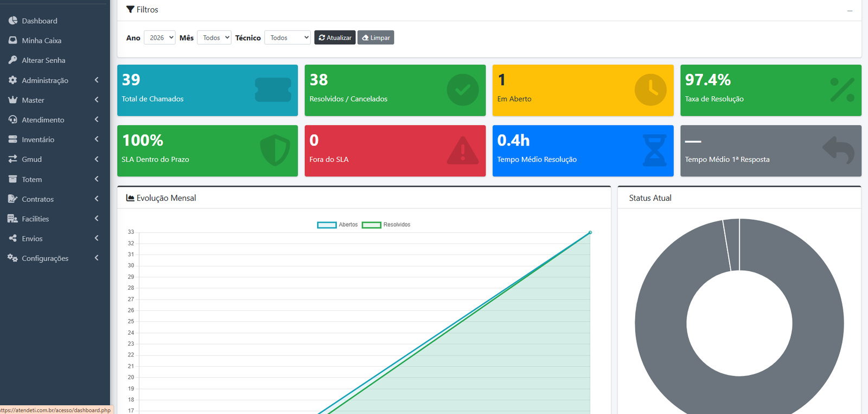Expand Configurações submenu chevron
Image resolution: width=868 pixels, height=414 pixels.
[x=97, y=258]
